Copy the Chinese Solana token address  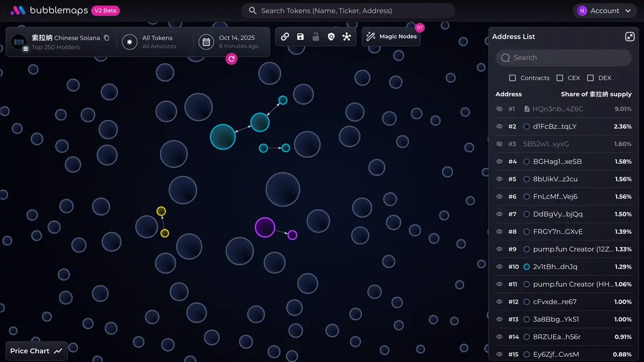[106, 38]
